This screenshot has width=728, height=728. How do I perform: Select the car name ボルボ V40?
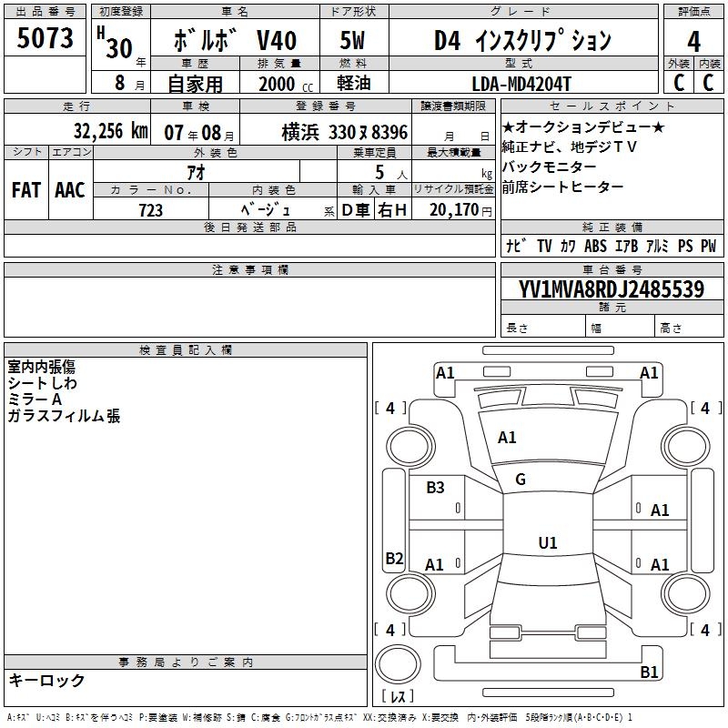pos(235,40)
